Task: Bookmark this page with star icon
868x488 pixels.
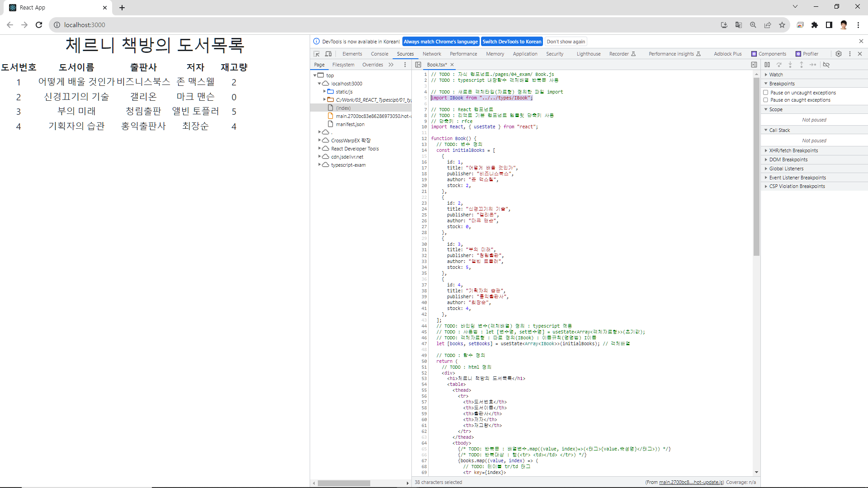Action: click(782, 25)
